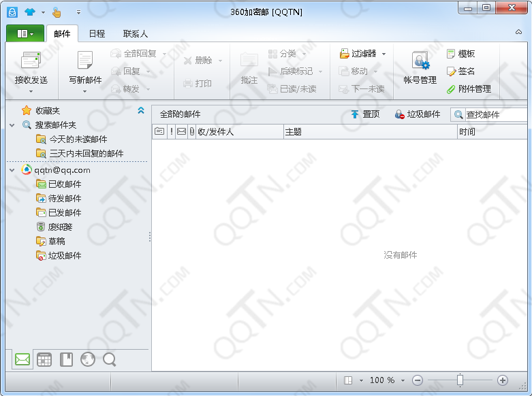The image size is (532, 396).
Task: Click the 垃圾邮件 spam button
Action: click(x=417, y=114)
